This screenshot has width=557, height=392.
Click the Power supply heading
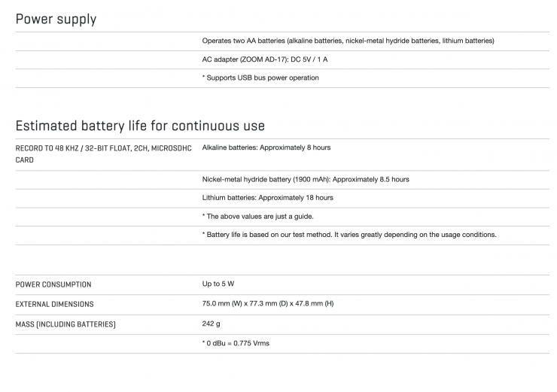point(56,19)
